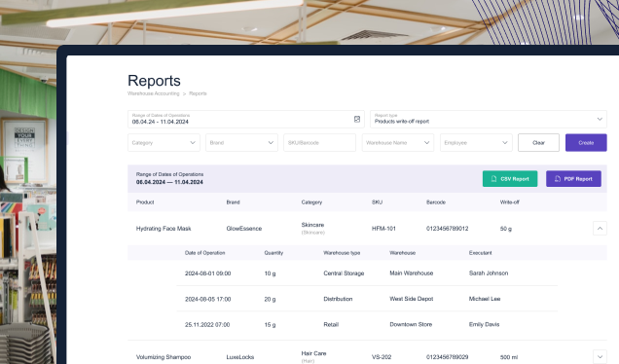Image resolution: width=619 pixels, height=364 pixels.
Task: Click the Michael Lee executant cell
Action: pos(485,299)
